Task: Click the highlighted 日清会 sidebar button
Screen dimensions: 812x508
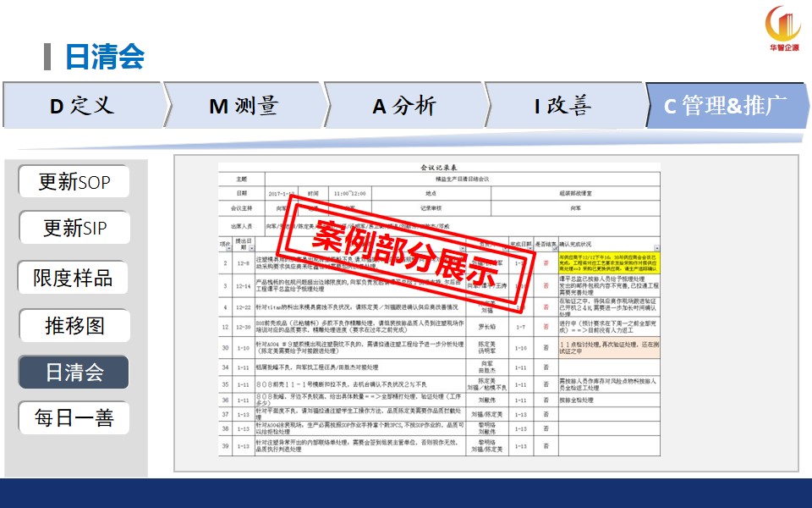Action: (x=74, y=372)
